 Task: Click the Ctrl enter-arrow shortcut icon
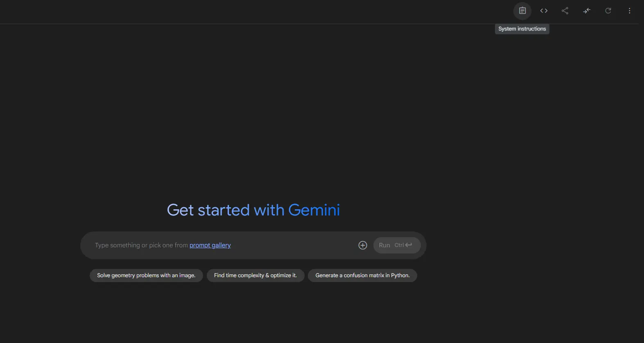coord(409,245)
